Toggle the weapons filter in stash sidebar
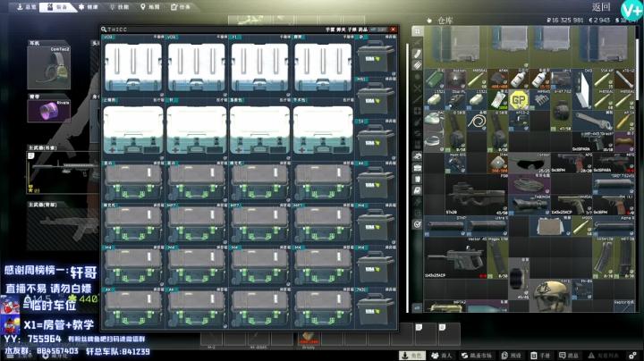 (x=418, y=43)
